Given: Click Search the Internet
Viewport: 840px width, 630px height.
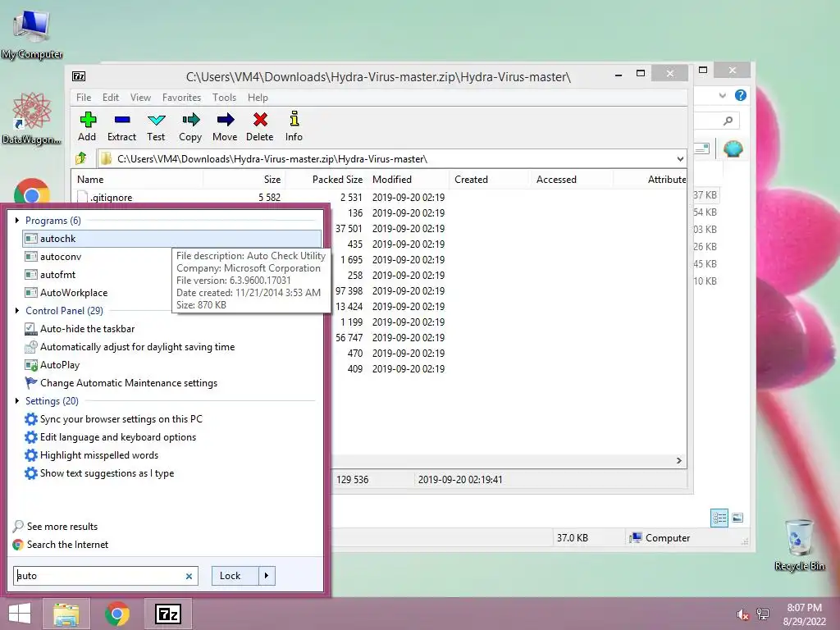Looking at the screenshot, I should point(61,545).
